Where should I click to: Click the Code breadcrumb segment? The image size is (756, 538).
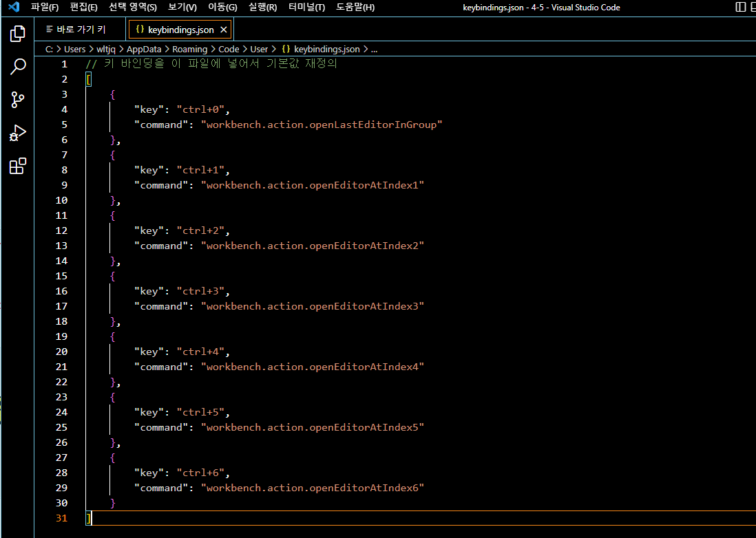tap(229, 49)
